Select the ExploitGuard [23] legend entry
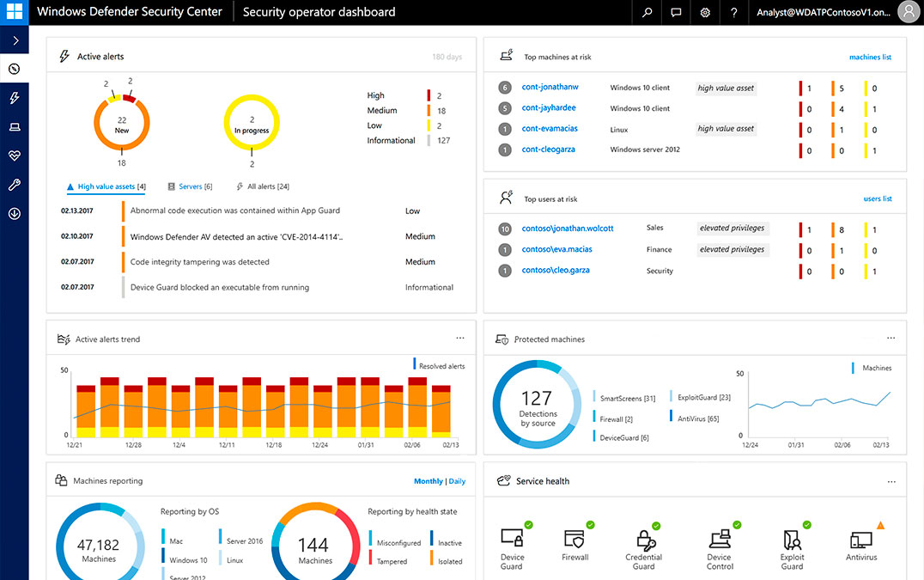Viewport: 924px width, 580px height. 701,397
